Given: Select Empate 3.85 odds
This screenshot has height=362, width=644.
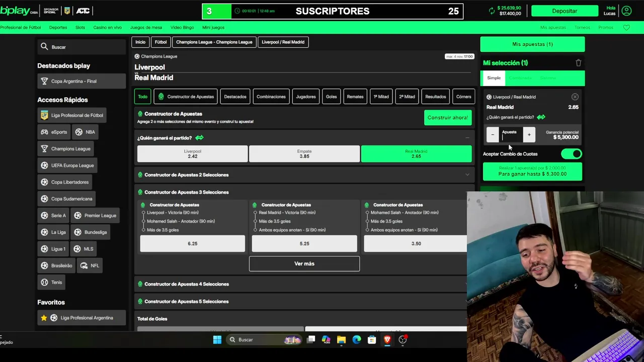Looking at the screenshot, I should coord(304,154).
